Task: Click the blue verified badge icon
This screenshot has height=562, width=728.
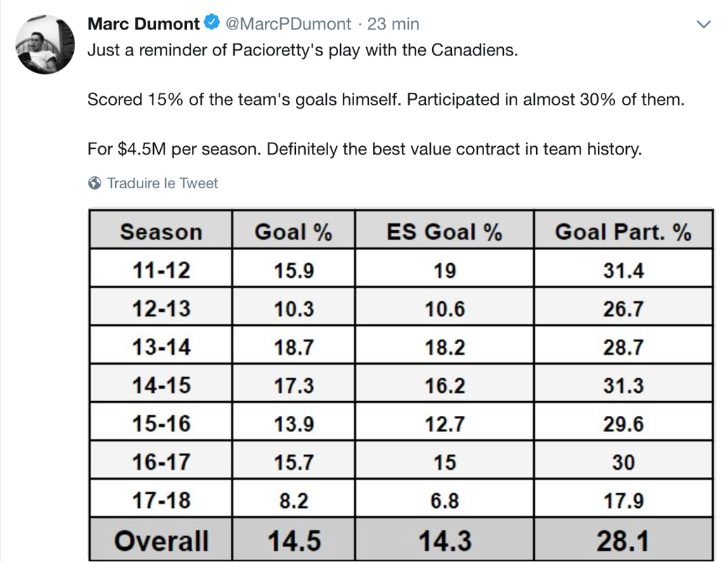Action: (212, 22)
